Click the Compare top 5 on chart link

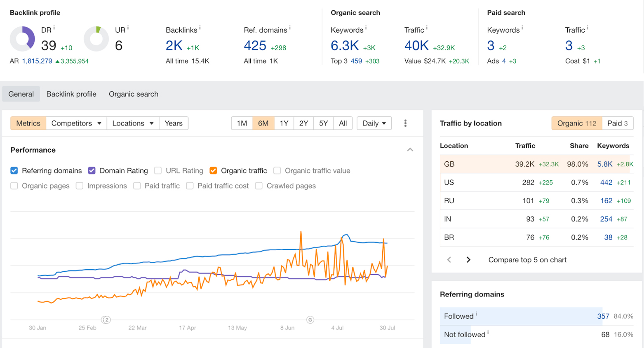[527, 260]
